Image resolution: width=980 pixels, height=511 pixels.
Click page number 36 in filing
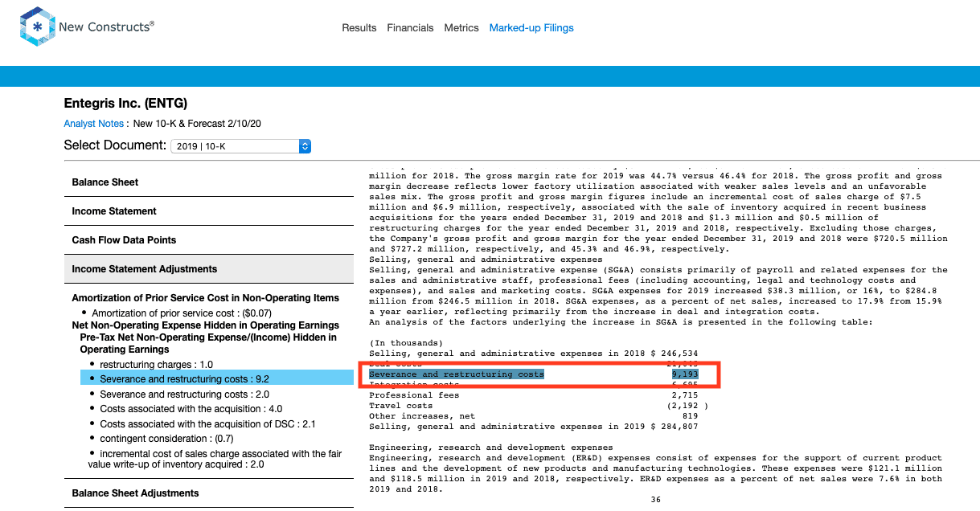click(655, 500)
